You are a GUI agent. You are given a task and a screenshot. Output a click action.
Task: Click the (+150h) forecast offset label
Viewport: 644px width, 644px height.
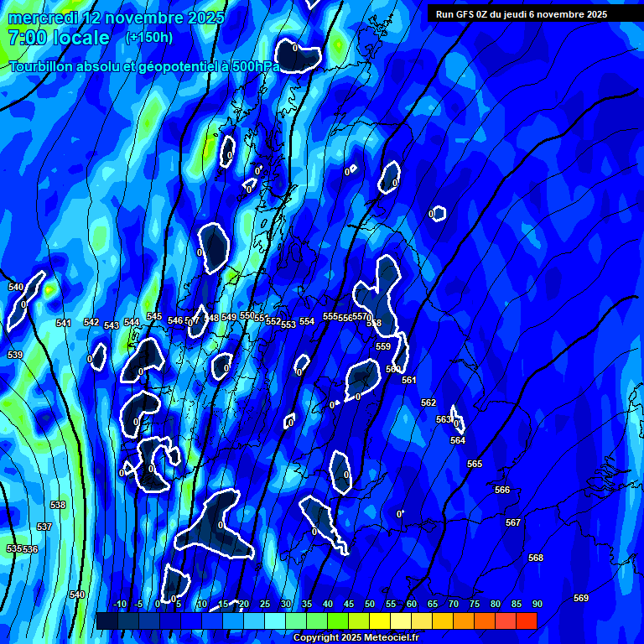click(149, 38)
